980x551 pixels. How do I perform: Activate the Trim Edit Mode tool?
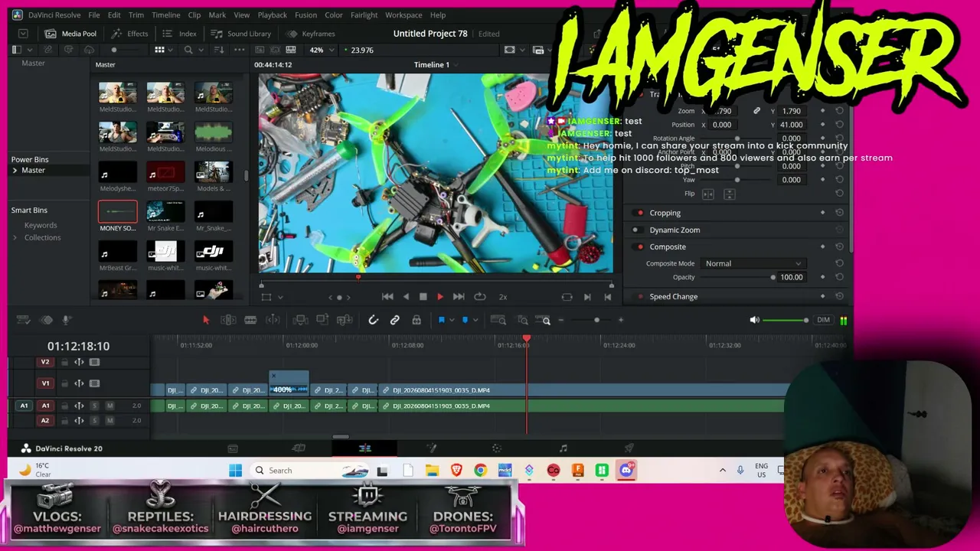[228, 320]
